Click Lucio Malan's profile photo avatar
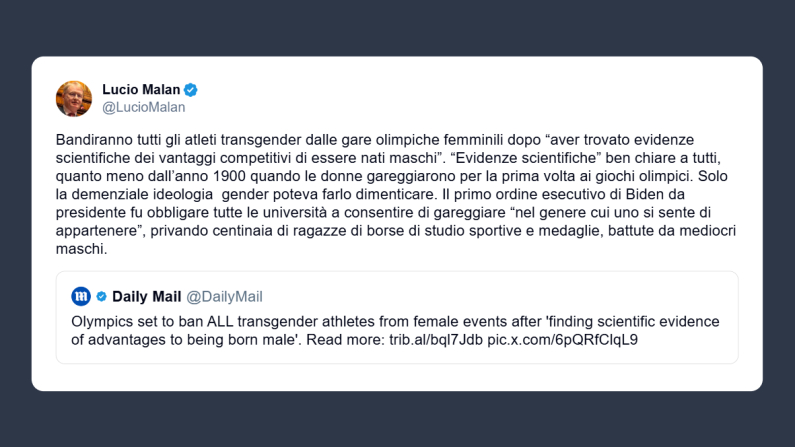This screenshot has width=795, height=447. (74, 98)
